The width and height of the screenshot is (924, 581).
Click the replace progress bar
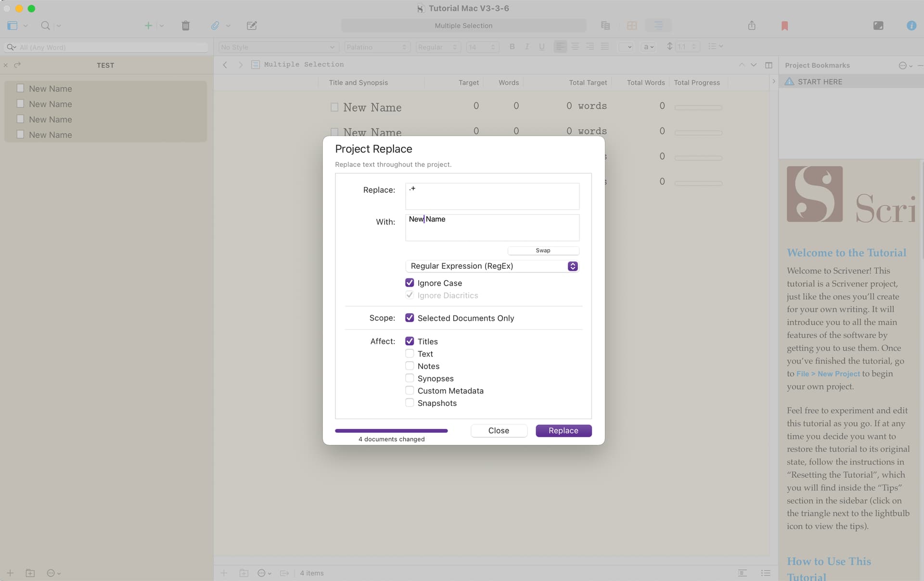[391, 430]
